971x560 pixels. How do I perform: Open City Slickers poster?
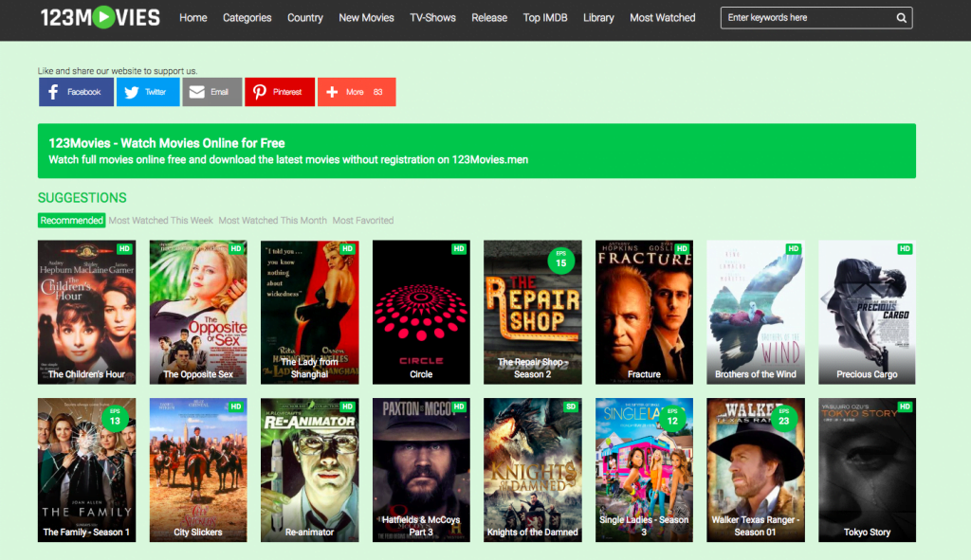(x=198, y=470)
